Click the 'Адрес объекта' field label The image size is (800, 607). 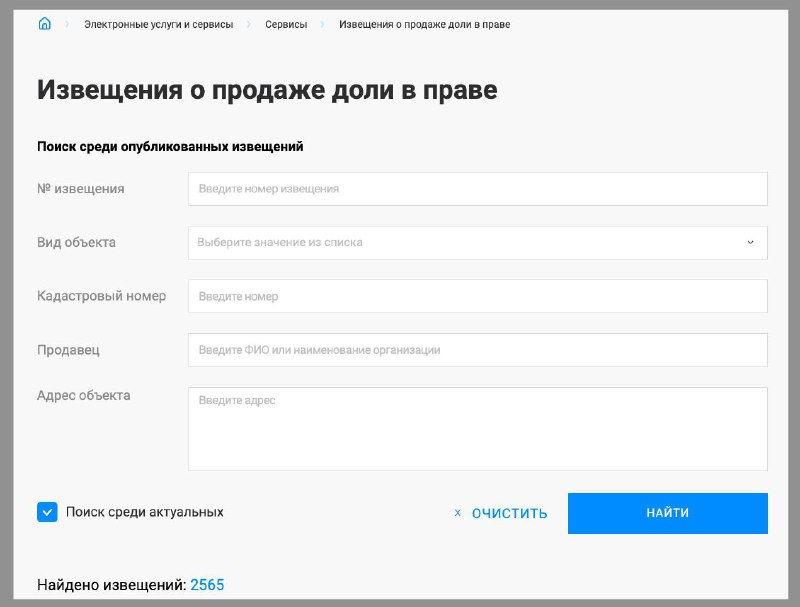pyautogui.click(x=84, y=395)
